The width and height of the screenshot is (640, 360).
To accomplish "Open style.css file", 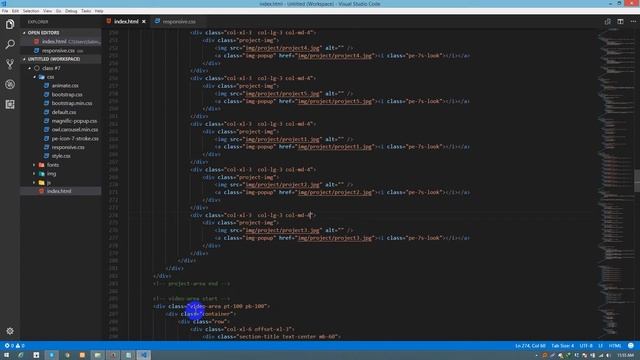I will 61,156.
